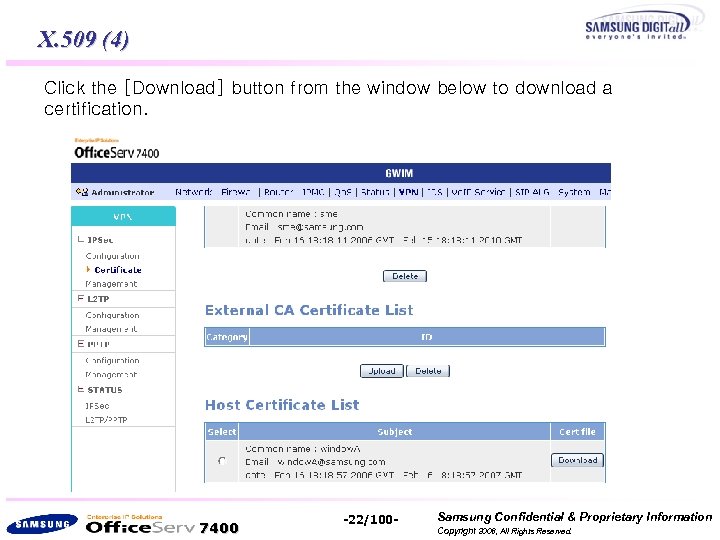Collapse the L2TP tree section
The width and height of the screenshot is (720, 540).
(80, 298)
